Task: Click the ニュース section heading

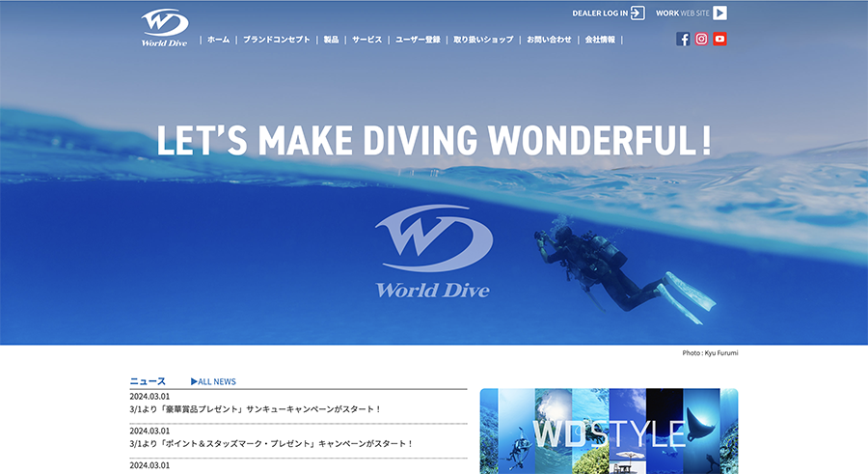Action: pyautogui.click(x=148, y=381)
